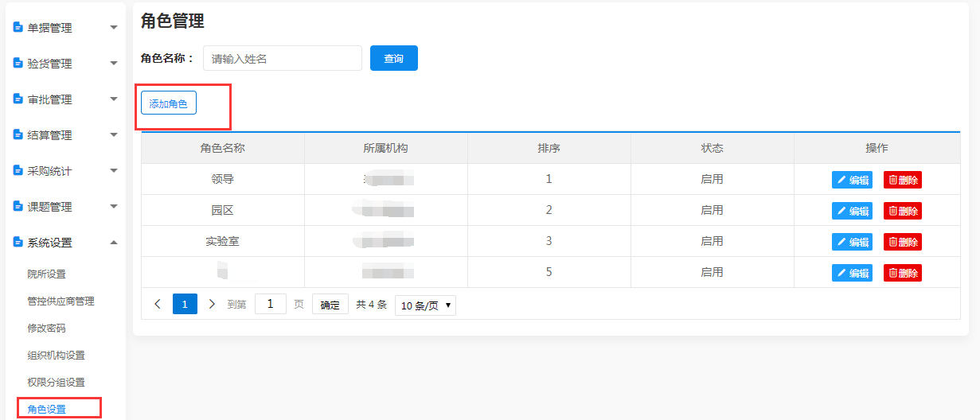This screenshot has width=980, height=420.
Task: Edit the 实验室 role row
Action: point(852,242)
